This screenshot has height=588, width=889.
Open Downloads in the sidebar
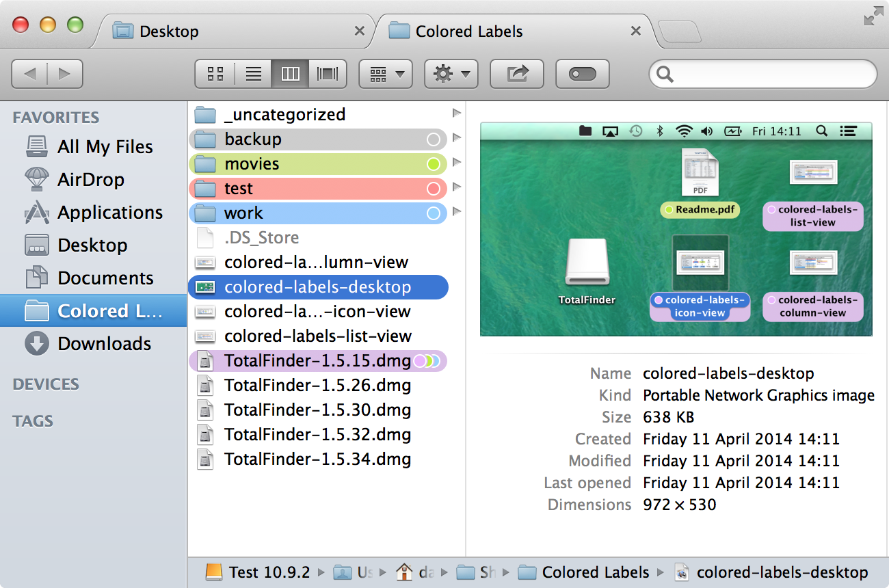point(104,343)
